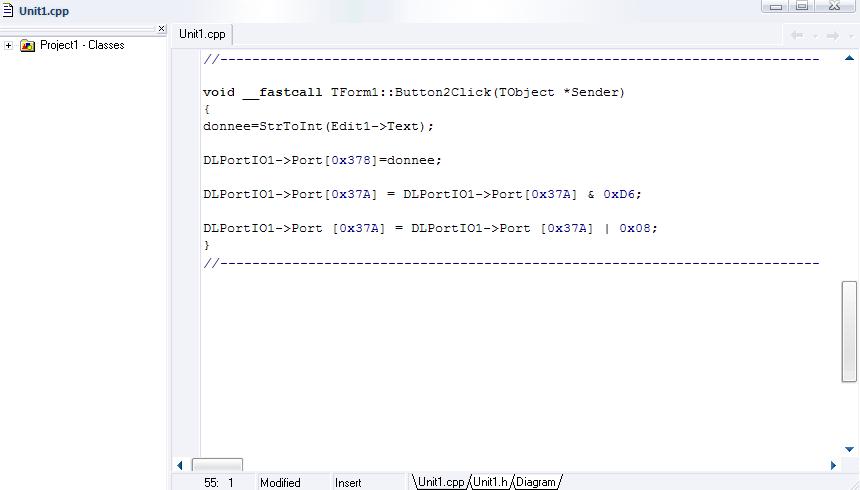This screenshot has width=860, height=490.
Task: Click the Button2Click function declaration line
Action: pos(414,92)
